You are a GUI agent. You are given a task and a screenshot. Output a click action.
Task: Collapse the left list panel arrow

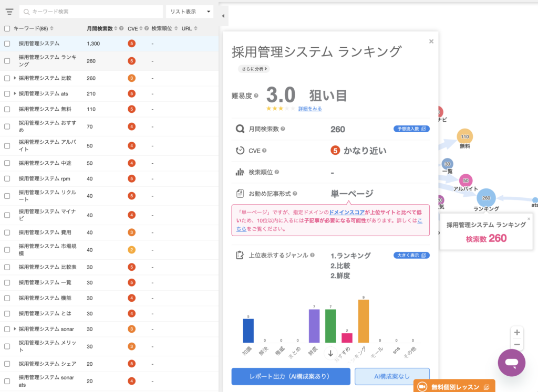[x=223, y=16]
